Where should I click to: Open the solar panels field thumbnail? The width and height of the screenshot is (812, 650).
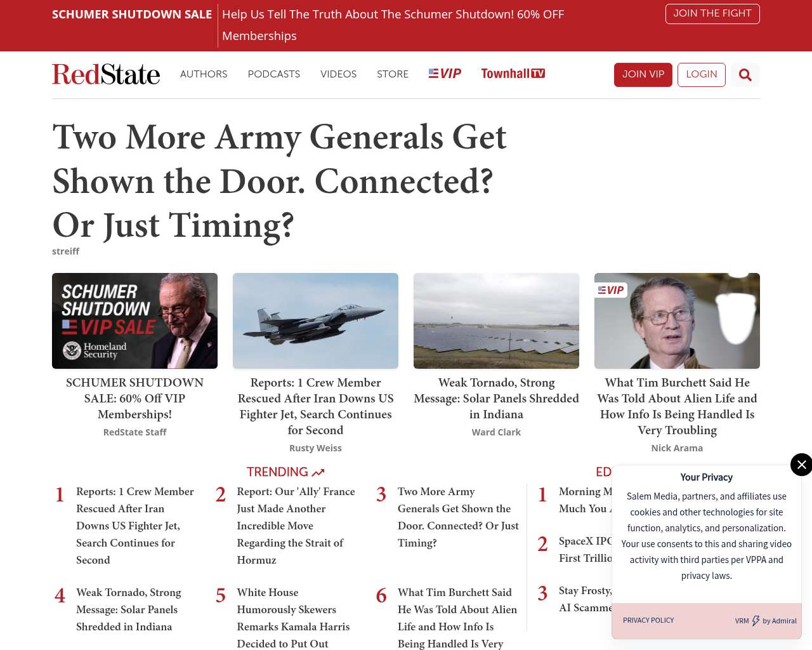[x=496, y=321]
